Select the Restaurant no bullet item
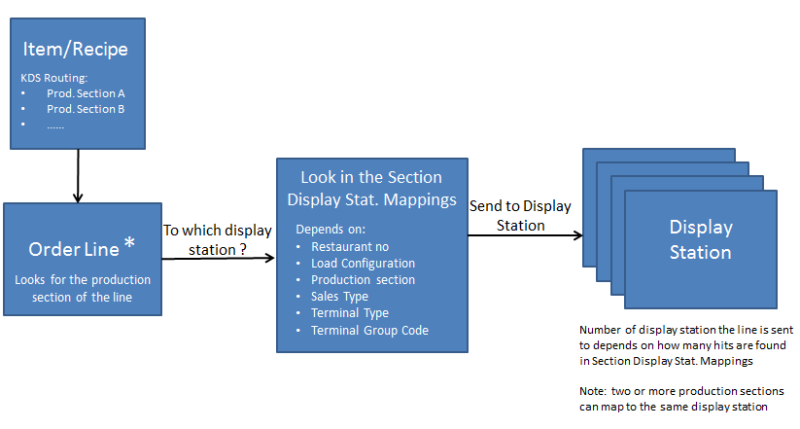Screen dimensions: 800x429 pyautogui.click(x=349, y=246)
